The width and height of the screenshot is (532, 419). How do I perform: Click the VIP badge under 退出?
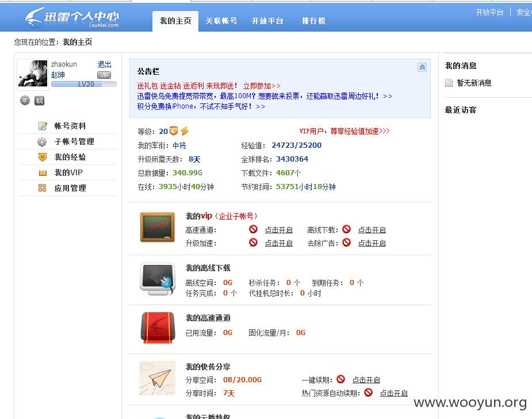[x=104, y=75]
